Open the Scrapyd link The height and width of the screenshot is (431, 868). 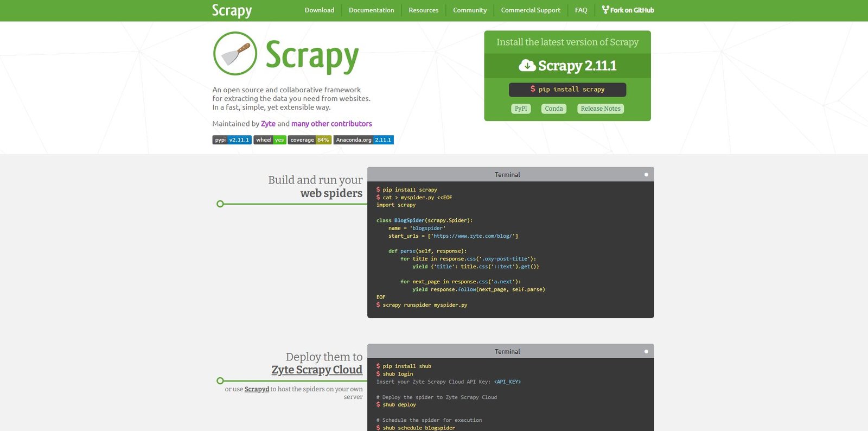tap(257, 389)
